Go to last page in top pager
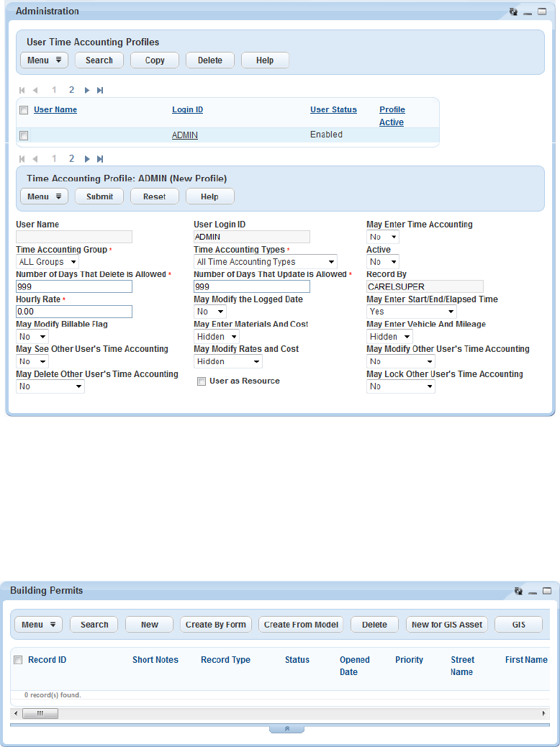The image size is (560, 747). coord(100,90)
